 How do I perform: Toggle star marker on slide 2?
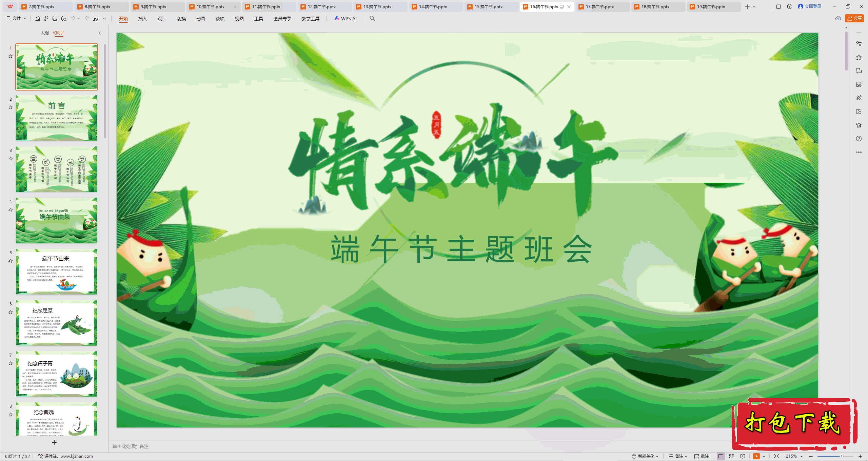click(11, 107)
